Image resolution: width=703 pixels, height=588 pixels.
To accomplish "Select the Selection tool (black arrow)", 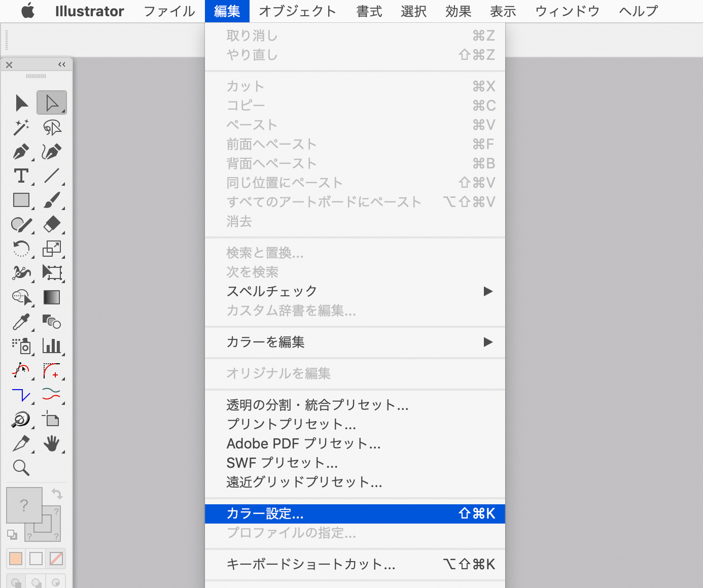I will tap(21, 103).
